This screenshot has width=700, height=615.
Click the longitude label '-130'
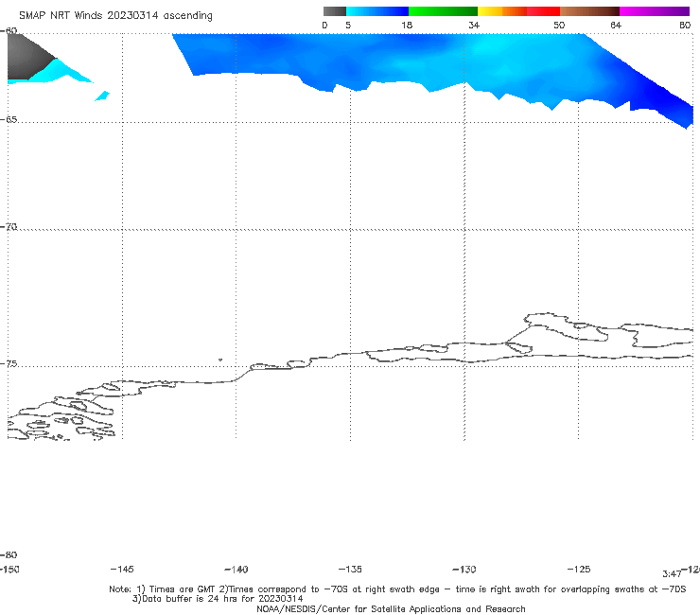[x=464, y=569]
